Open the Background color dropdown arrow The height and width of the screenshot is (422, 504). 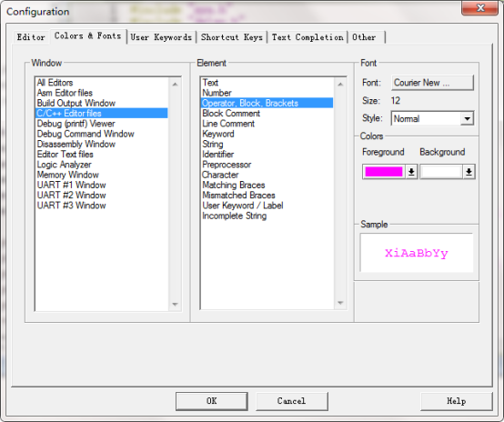469,172
